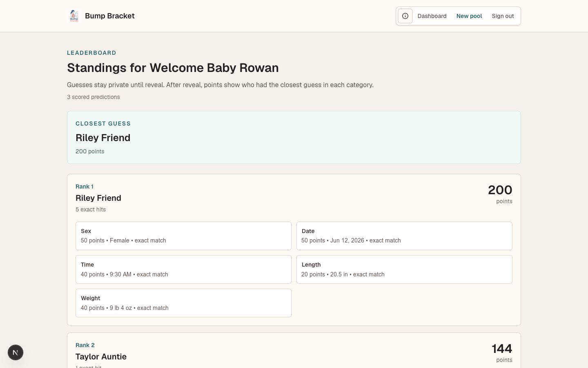Viewport: 588px width, 368px height.
Task: Click the Rank 1 label
Action: [85, 186]
